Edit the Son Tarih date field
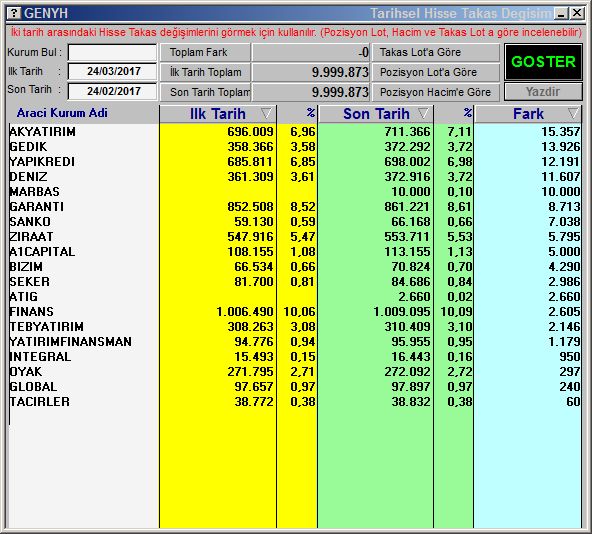Image resolution: width=592 pixels, height=534 pixels. coord(112,91)
